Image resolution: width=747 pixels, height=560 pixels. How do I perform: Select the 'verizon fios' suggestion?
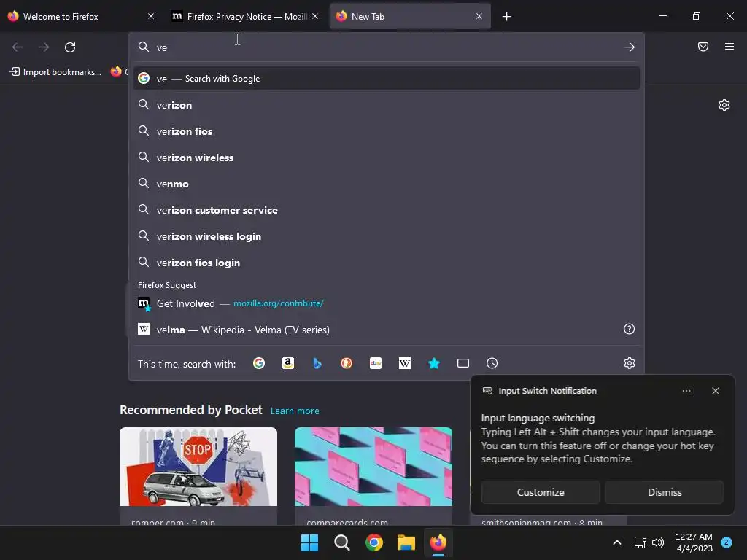[387, 131]
